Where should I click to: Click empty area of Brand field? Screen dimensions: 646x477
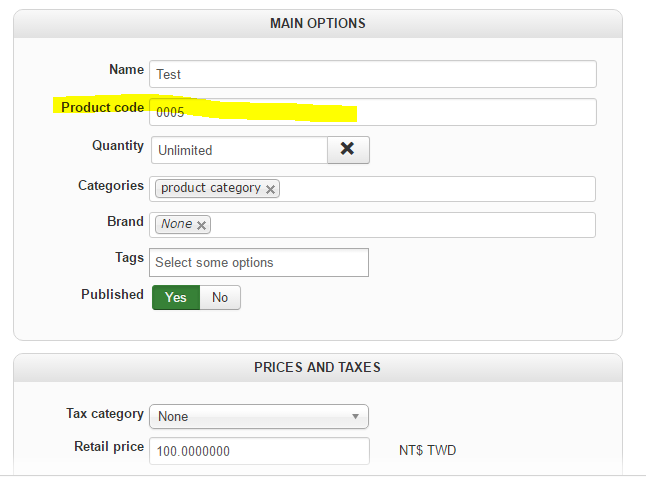click(400, 224)
